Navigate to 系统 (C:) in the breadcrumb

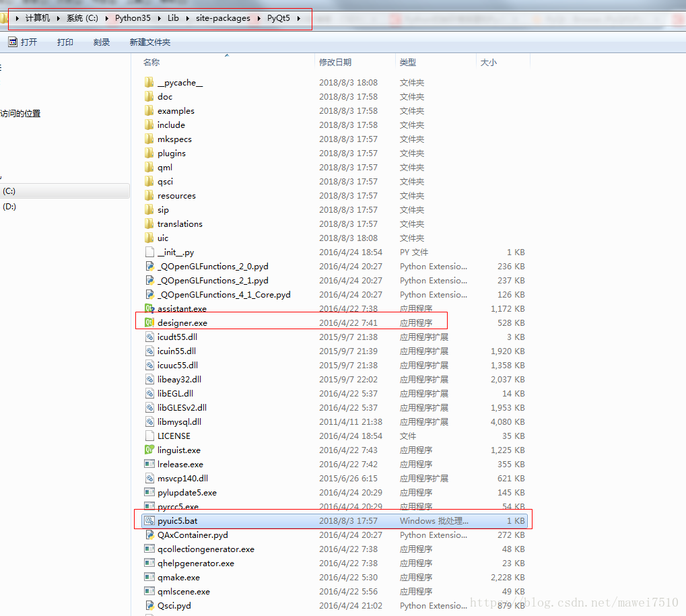(82, 18)
